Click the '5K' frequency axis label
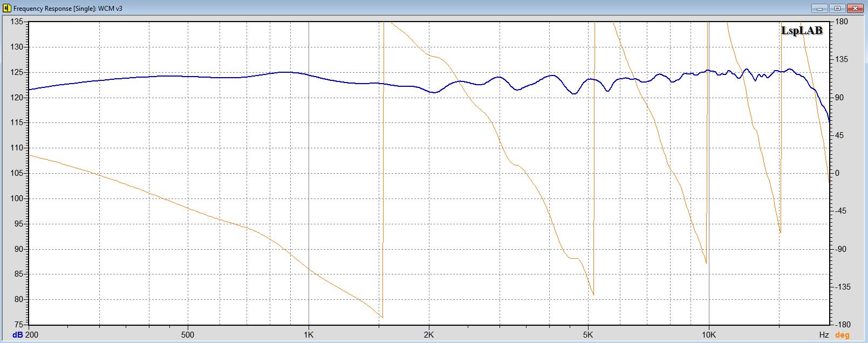Viewport: 868px width, 343px height. click(x=588, y=335)
